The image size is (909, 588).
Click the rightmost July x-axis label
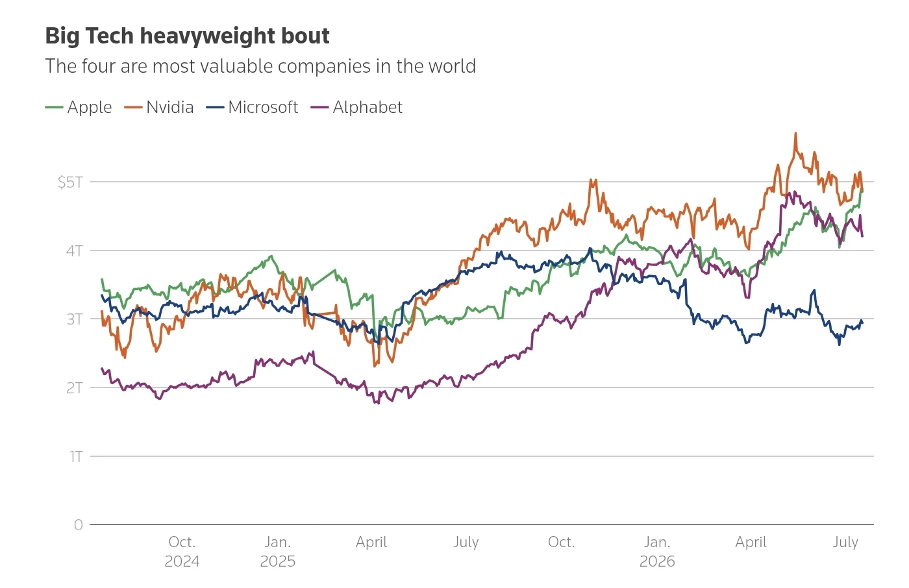click(x=846, y=543)
